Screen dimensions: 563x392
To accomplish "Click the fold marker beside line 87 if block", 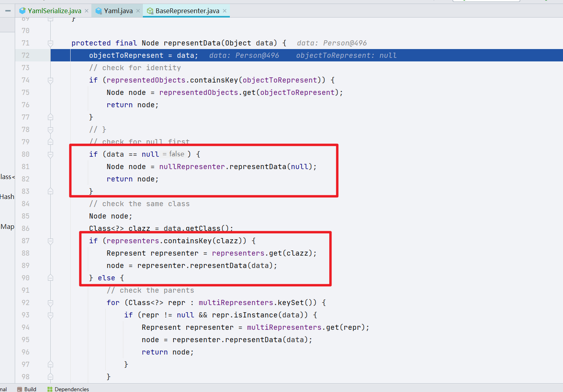I will pos(50,240).
